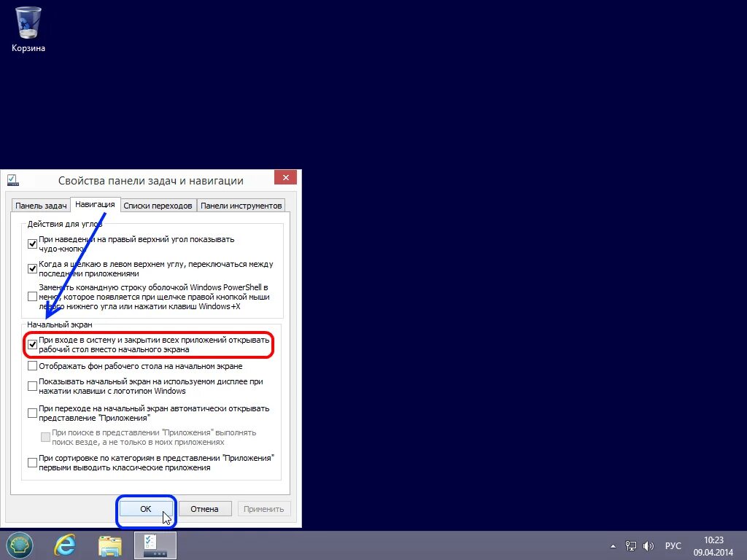This screenshot has width=747, height=560.
Task: Switch input language via РУС indicator
Action: [x=673, y=546]
